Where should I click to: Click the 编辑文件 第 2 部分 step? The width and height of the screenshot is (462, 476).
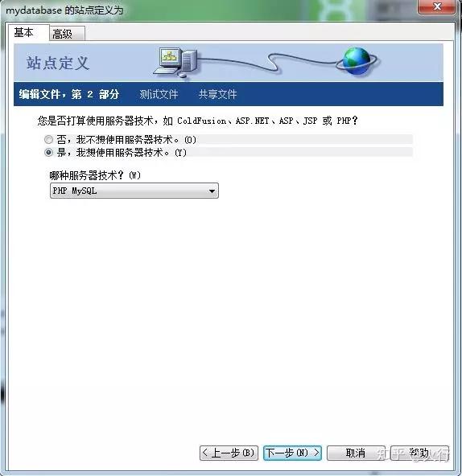click(x=69, y=94)
